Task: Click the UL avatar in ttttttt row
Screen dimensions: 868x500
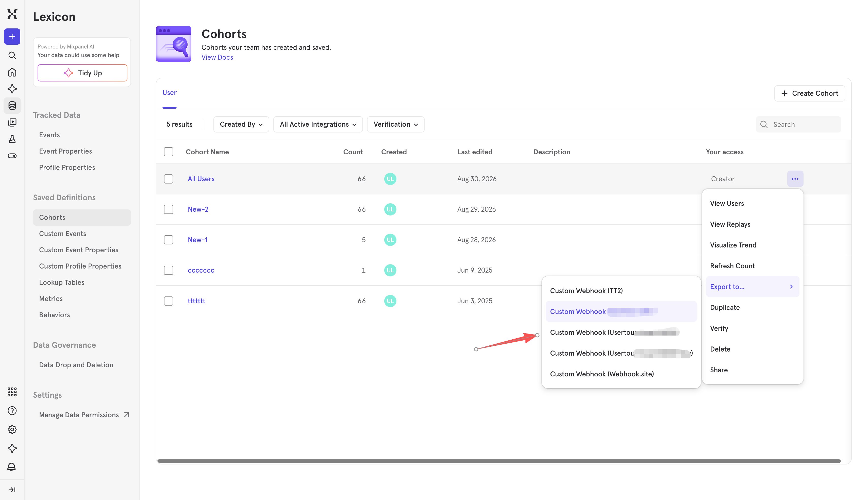Action: coord(390,301)
